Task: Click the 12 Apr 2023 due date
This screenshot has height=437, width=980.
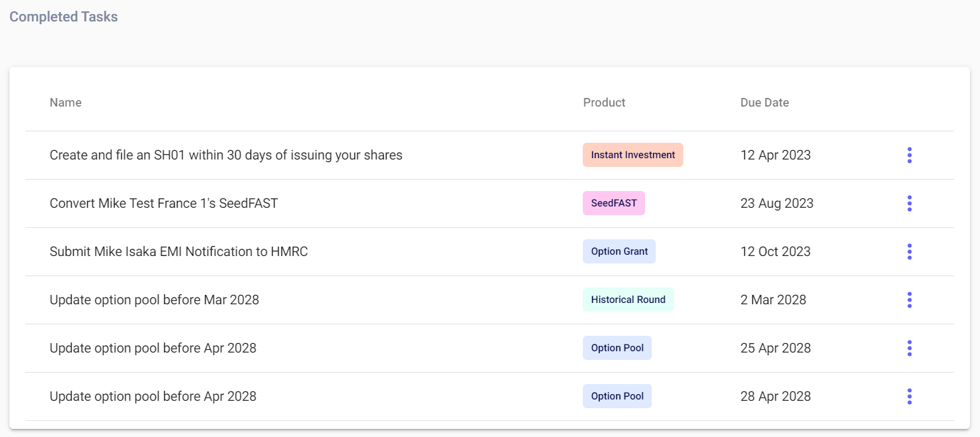Action: tap(775, 155)
